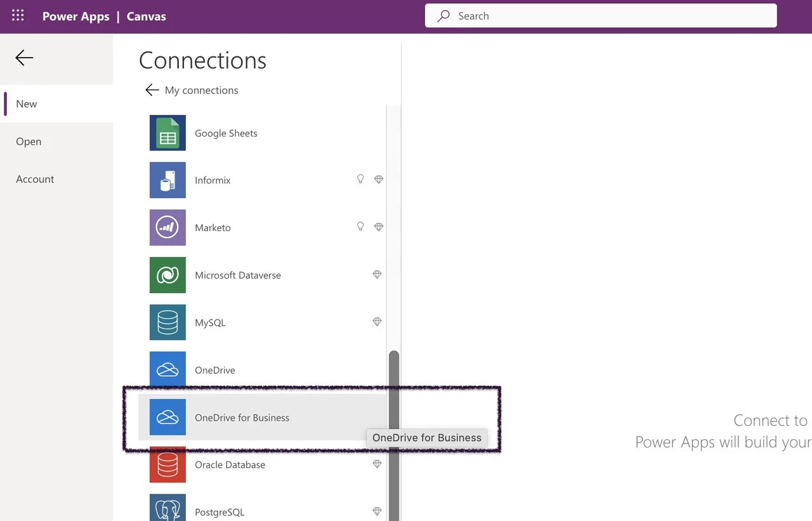Select the Google Sheets connector icon
The image size is (812, 521).
pyautogui.click(x=167, y=133)
